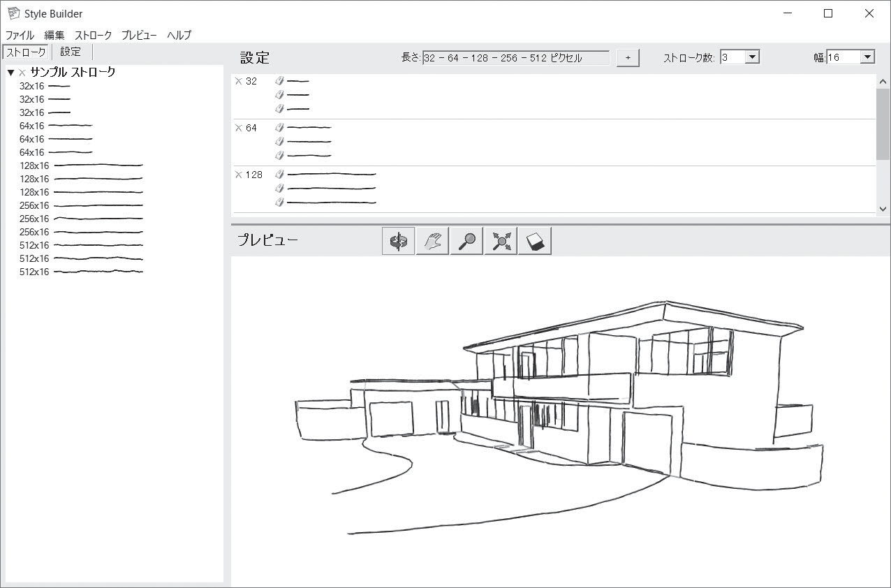This screenshot has height=588, width=891.
Task: Open the ヘルプ menu
Action: pyautogui.click(x=179, y=35)
